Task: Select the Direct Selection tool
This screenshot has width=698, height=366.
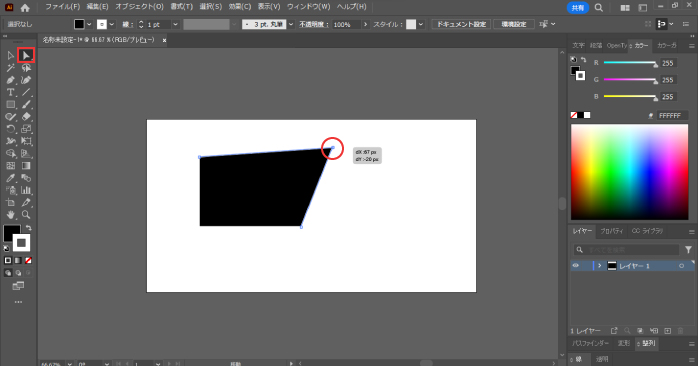Action: pyautogui.click(x=26, y=56)
